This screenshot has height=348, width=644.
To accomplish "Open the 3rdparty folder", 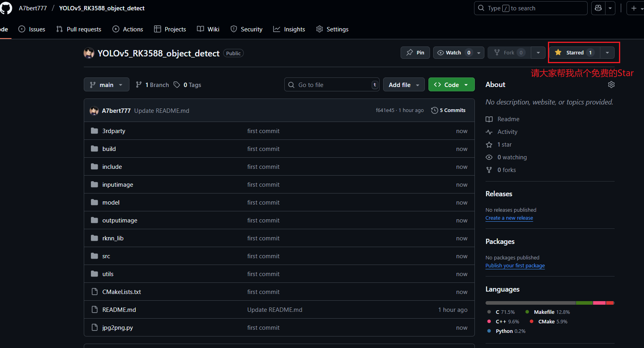I will (114, 131).
